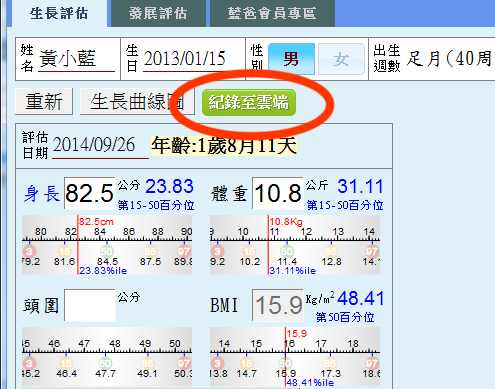Screen dimensions: 495x389
Task: Click the empty 頭圍 head circumference field
Action: click(x=90, y=305)
